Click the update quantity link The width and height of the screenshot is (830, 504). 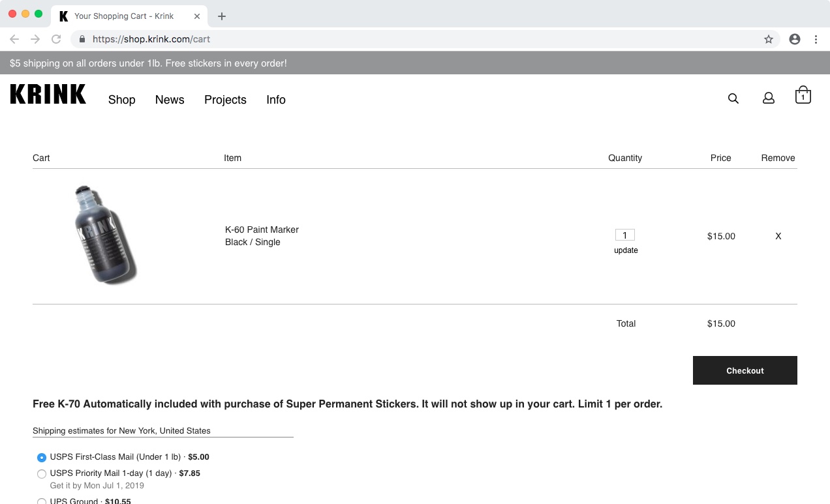tap(626, 250)
